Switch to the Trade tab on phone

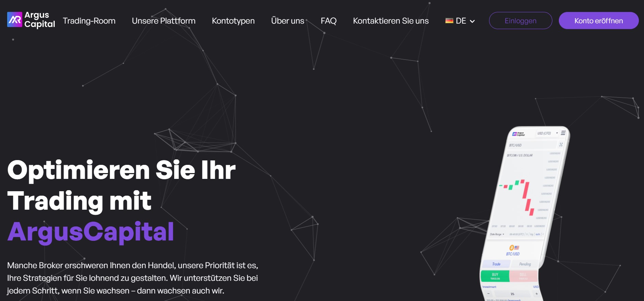pos(496,264)
